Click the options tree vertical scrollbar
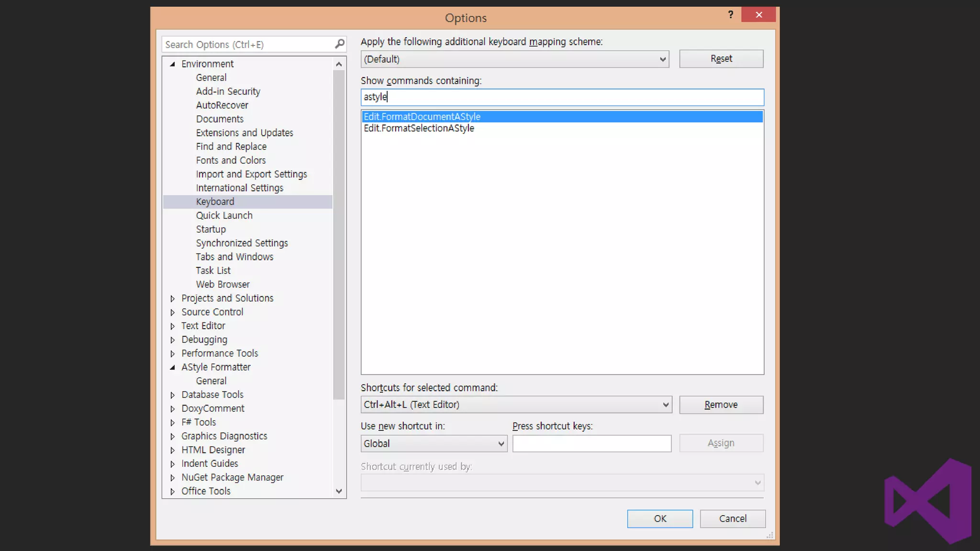Screen dimensions: 980x551 [x=339, y=234]
